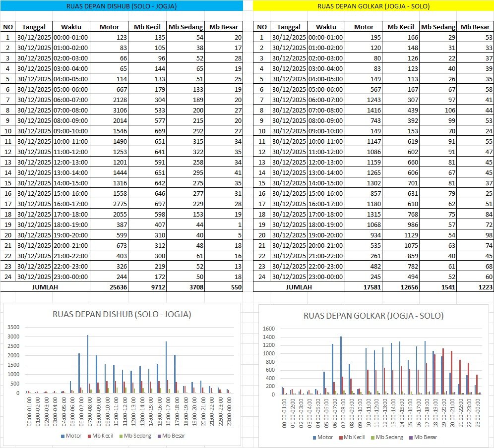Select the yellow RUAS DEPAN GOLKAR title cell

(x=373, y=6)
